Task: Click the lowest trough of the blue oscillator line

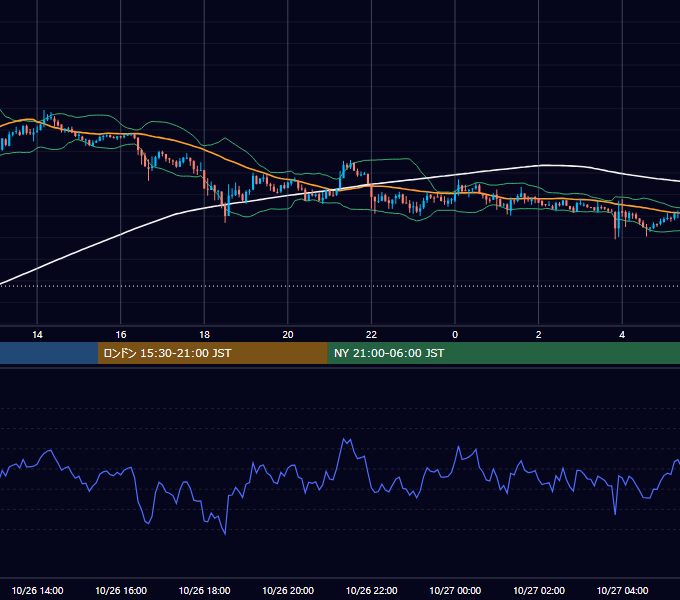Action: click(225, 534)
